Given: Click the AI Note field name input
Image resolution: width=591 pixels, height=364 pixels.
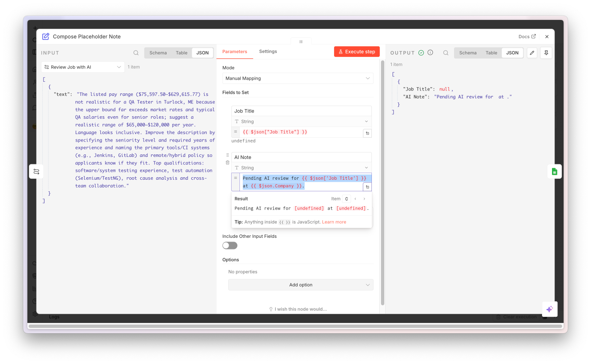Looking at the screenshot, I should (x=301, y=157).
